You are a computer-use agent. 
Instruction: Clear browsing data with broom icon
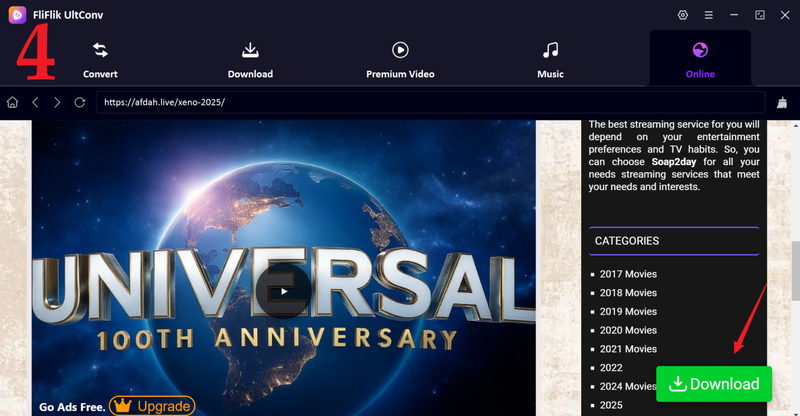[782, 103]
